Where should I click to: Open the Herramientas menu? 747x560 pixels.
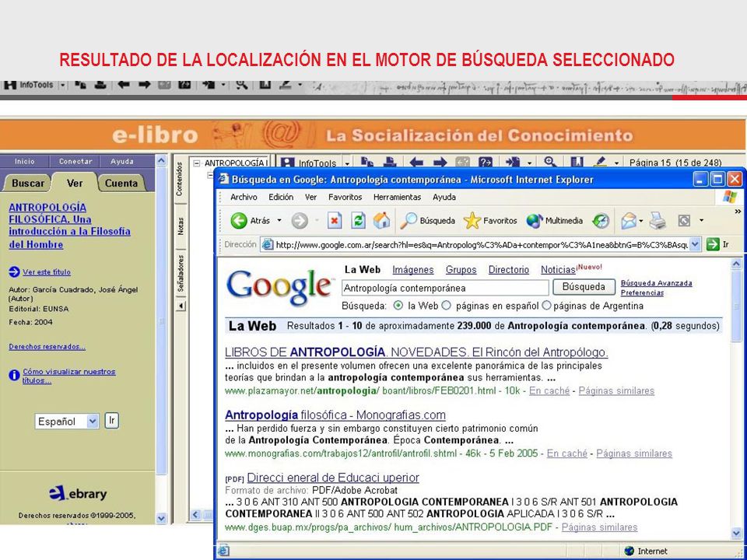398,197
